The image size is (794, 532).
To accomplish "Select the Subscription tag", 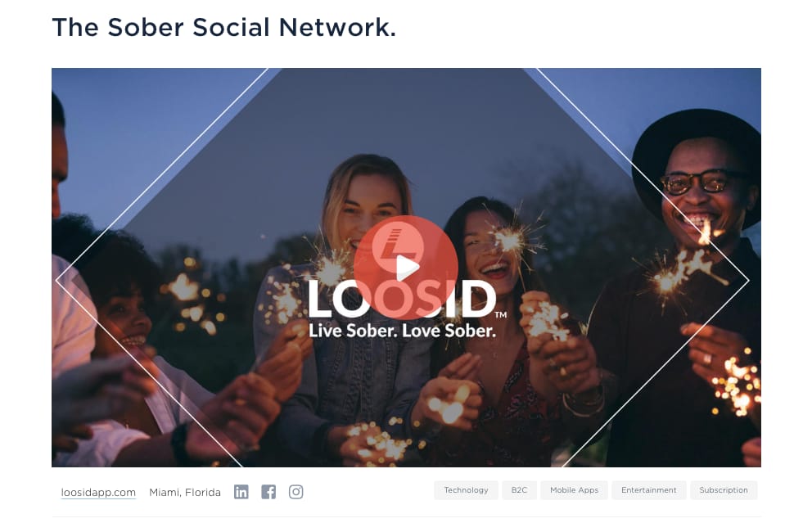I will click(723, 490).
